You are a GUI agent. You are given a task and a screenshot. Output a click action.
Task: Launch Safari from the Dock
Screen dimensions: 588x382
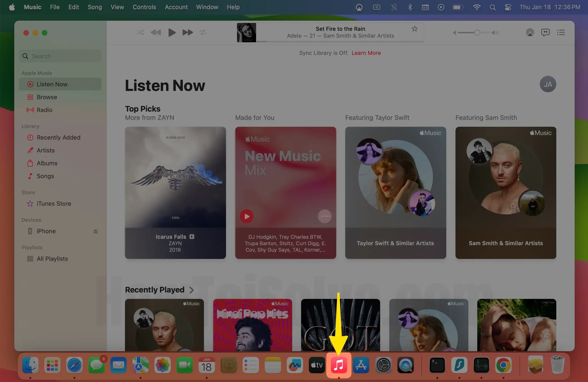74,365
